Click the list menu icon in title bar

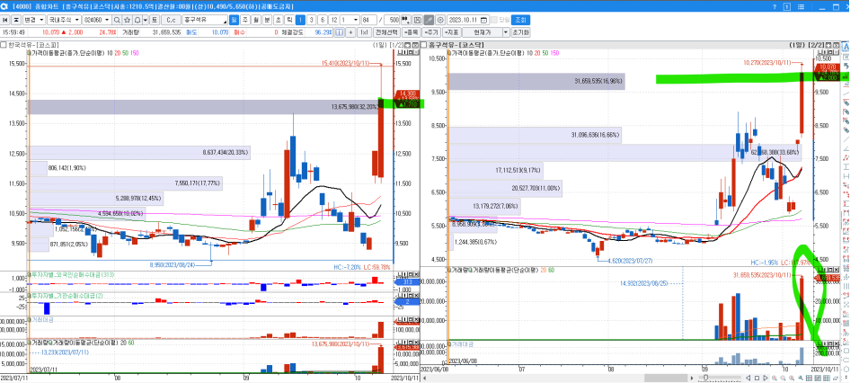[801, 7]
